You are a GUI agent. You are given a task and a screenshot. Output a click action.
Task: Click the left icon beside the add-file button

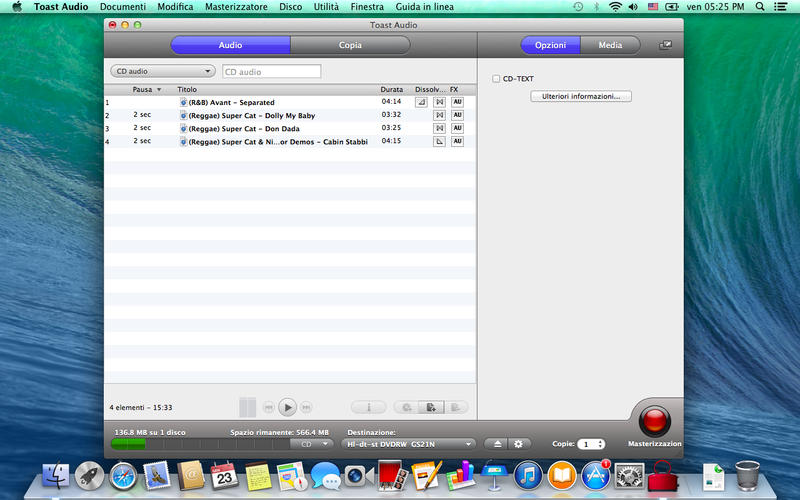pyautogui.click(x=406, y=407)
